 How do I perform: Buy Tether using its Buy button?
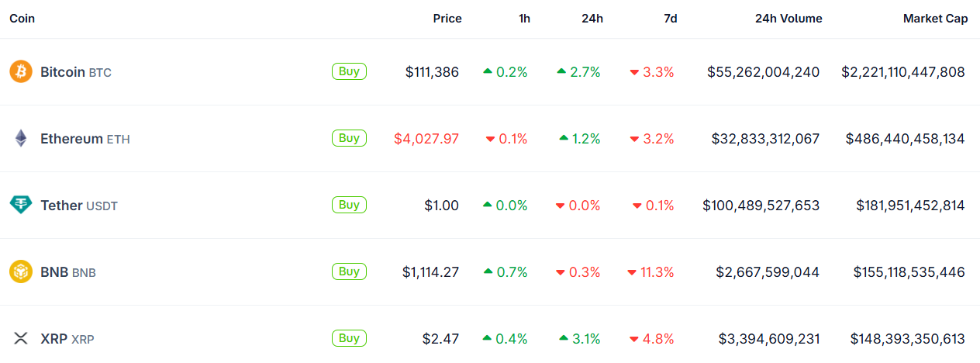pyautogui.click(x=349, y=205)
